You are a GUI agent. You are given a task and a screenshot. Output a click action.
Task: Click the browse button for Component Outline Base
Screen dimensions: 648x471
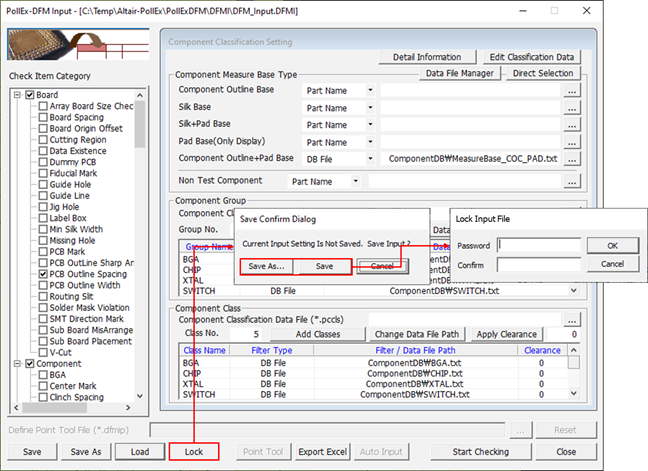[572, 91]
